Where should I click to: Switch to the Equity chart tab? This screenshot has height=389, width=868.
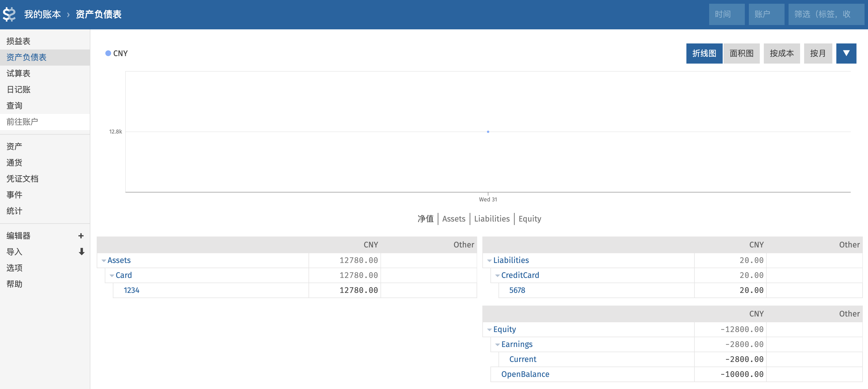coord(530,219)
